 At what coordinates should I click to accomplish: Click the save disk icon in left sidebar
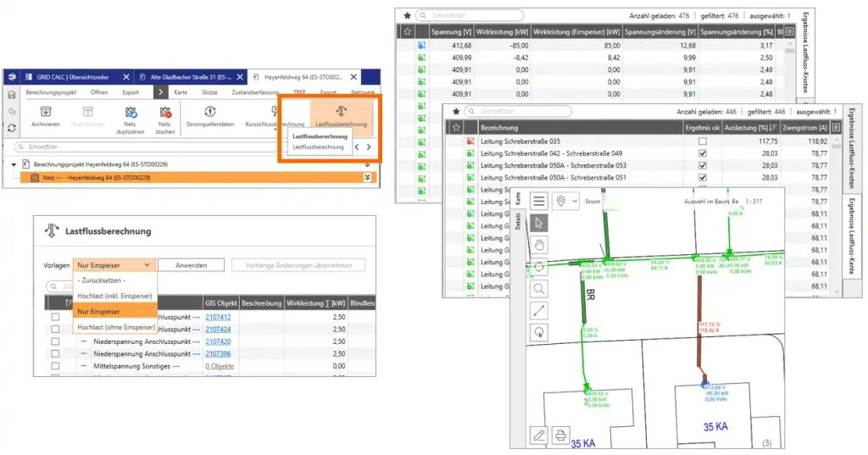12,95
